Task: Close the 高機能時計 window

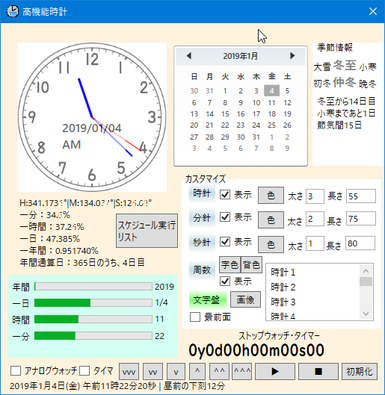Action: 373,11
